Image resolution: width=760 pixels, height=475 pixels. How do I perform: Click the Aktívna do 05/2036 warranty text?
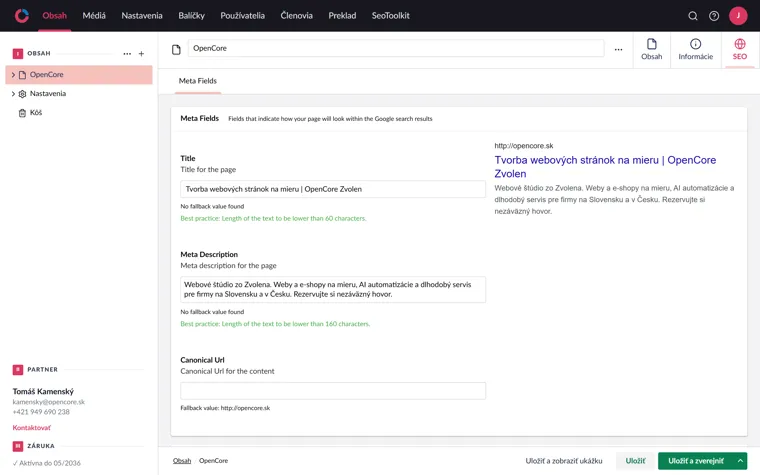(47, 463)
